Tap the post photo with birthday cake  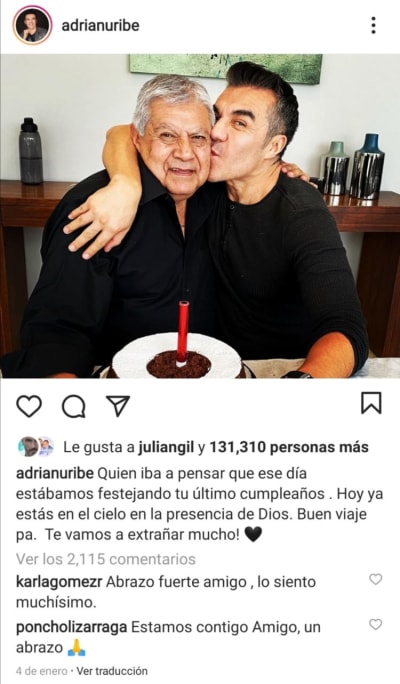(x=200, y=215)
